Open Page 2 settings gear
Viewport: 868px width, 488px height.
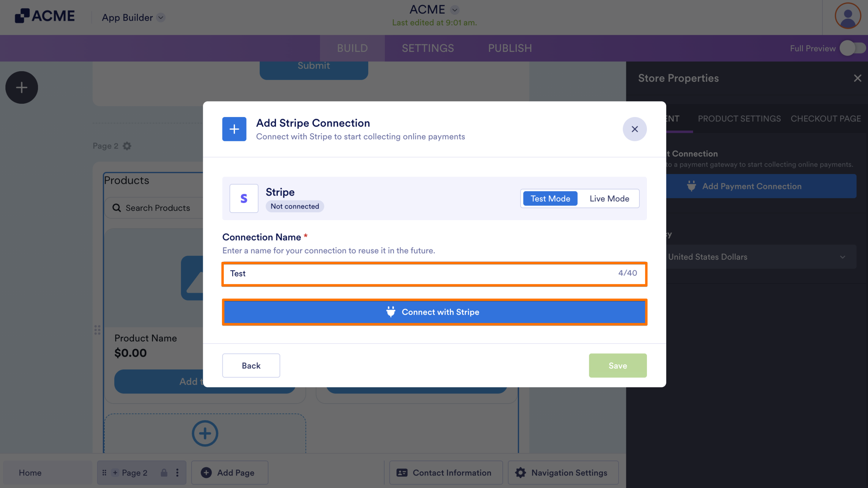127,146
